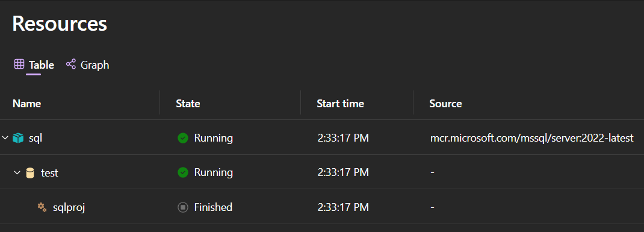Click the green Running check icon for test

pos(183,172)
